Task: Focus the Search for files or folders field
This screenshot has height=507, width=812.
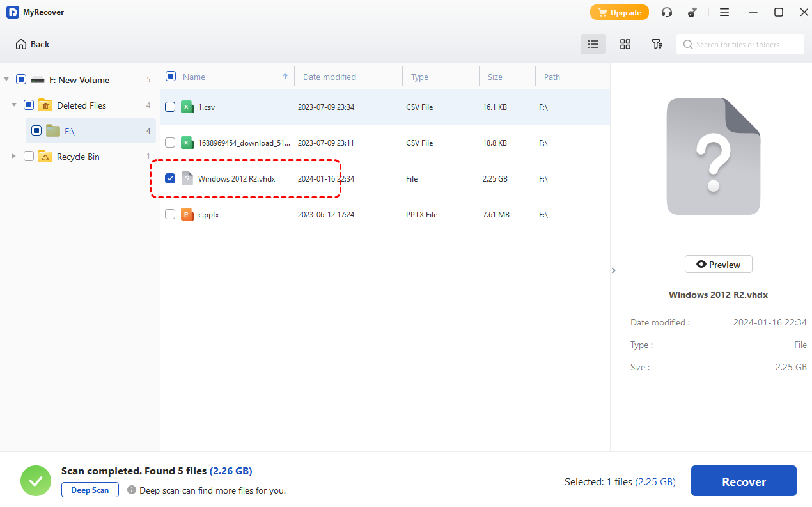Action: pyautogui.click(x=740, y=44)
